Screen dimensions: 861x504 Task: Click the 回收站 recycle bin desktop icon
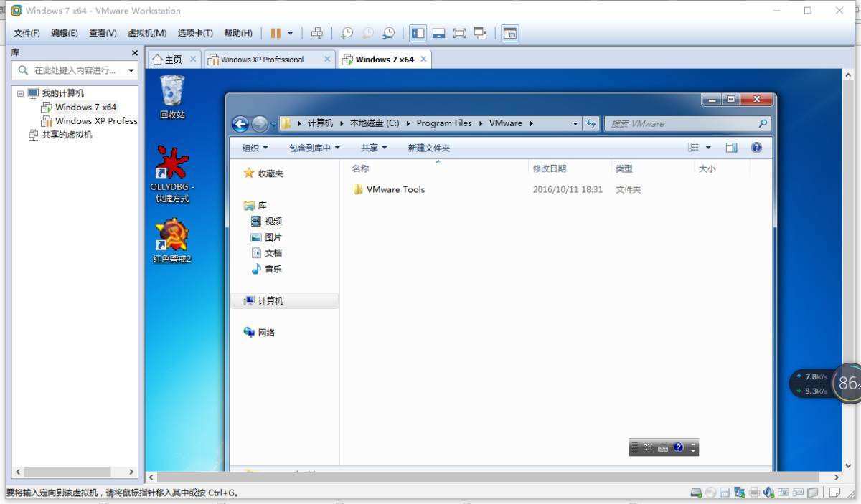pos(172,97)
